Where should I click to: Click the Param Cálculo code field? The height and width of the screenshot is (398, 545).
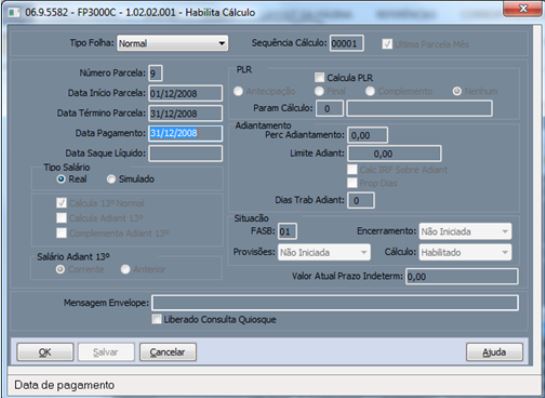(330, 108)
